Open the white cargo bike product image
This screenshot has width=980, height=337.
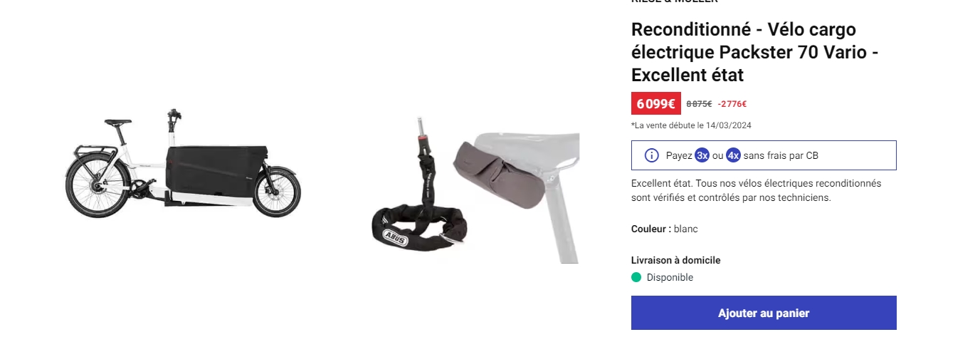click(183, 164)
